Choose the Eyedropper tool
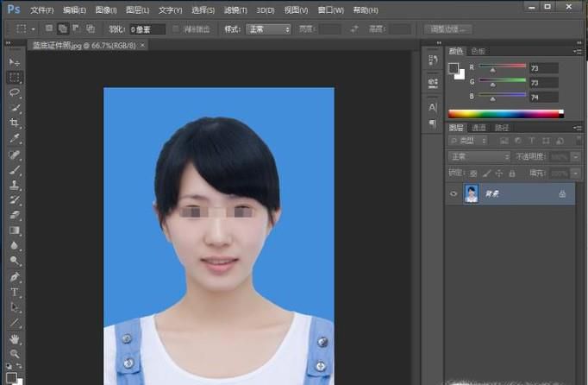588x385 pixels. tap(15, 138)
